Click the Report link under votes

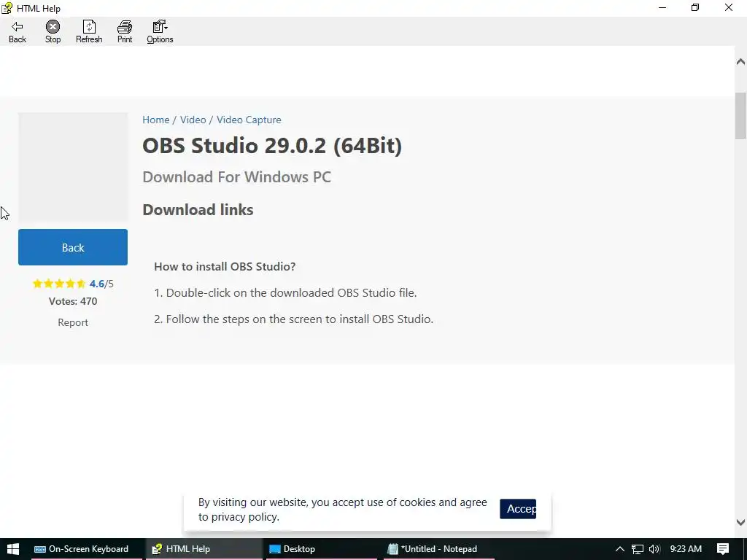(73, 322)
